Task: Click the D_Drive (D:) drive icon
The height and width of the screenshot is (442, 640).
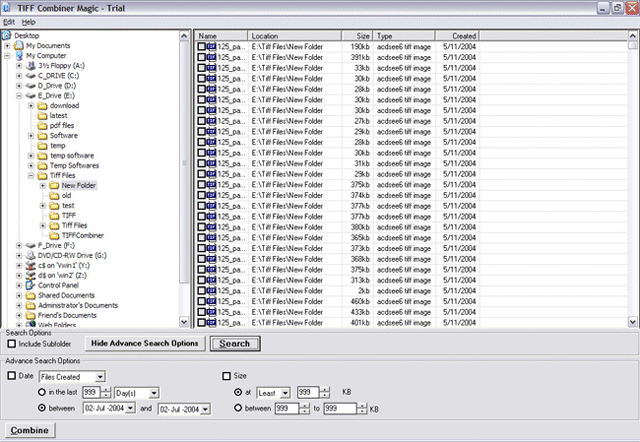Action: 31,85
